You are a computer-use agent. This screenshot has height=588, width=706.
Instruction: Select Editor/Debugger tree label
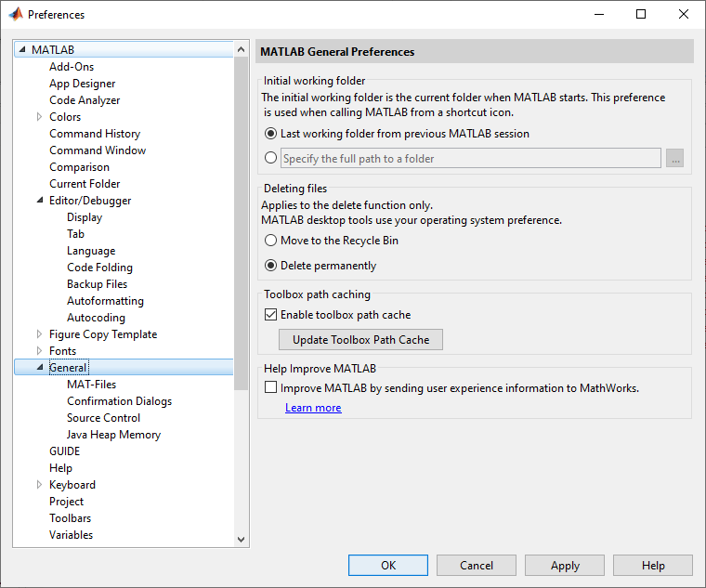tap(90, 201)
